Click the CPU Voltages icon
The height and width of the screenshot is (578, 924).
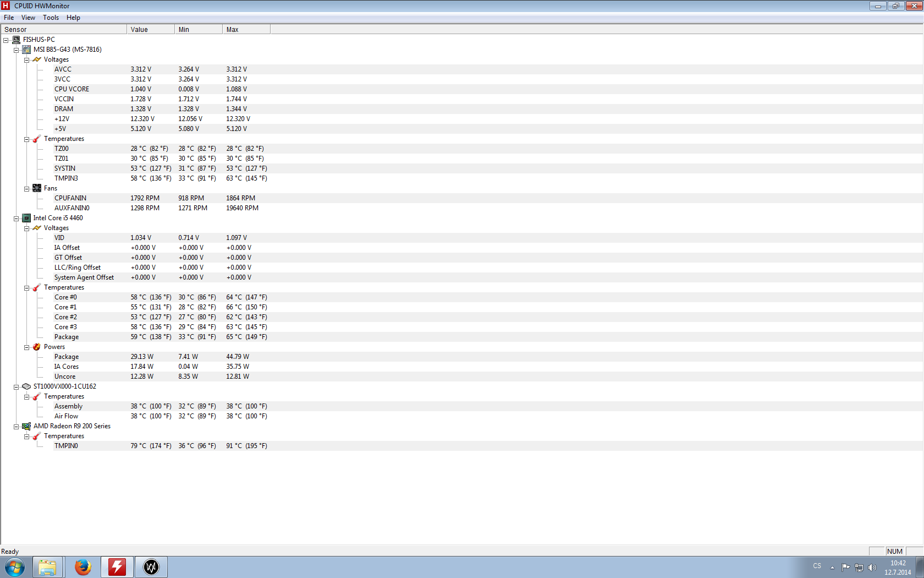pyautogui.click(x=37, y=228)
